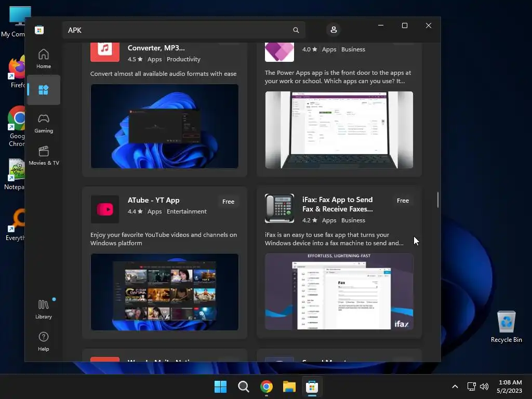Open the Power Apps laptop screenshot

[339, 129]
